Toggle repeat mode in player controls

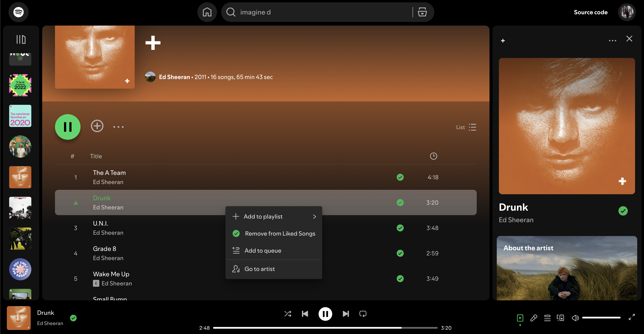click(363, 314)
